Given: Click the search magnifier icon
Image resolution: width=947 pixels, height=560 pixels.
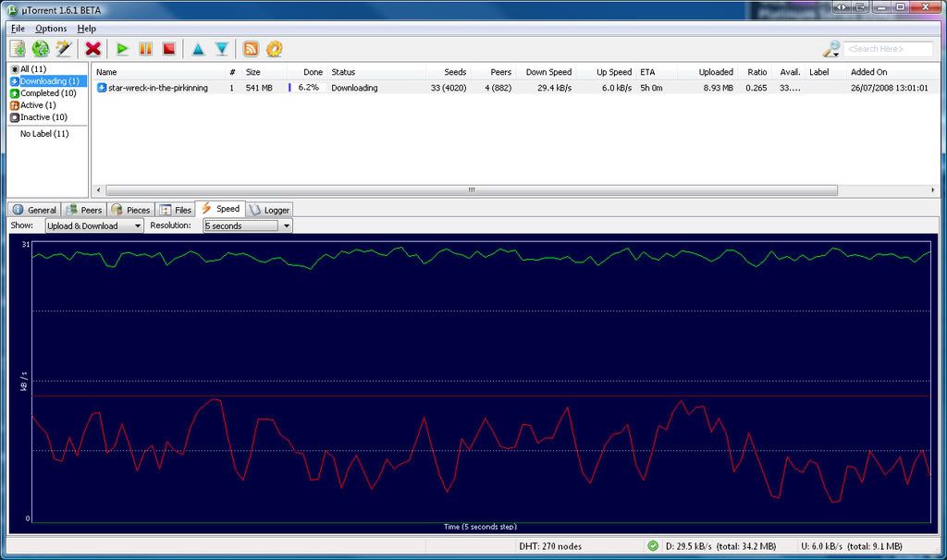Looking at the screenshot, I should coord(831,49).
